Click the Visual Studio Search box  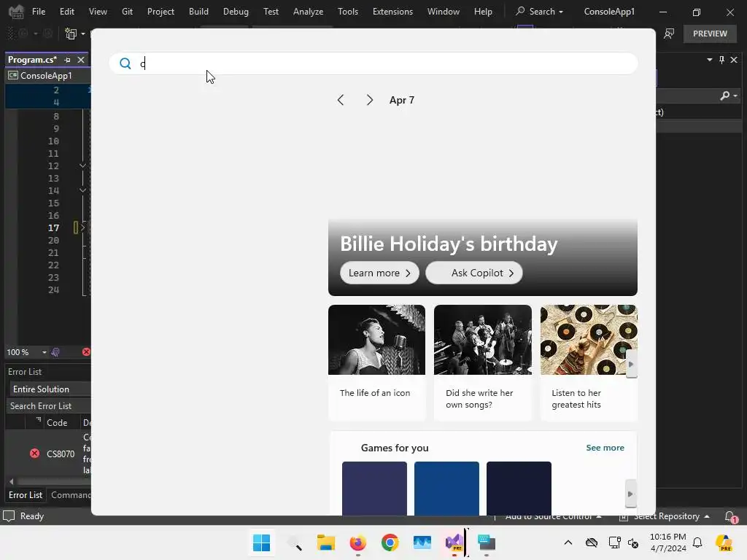pos(540,12)
